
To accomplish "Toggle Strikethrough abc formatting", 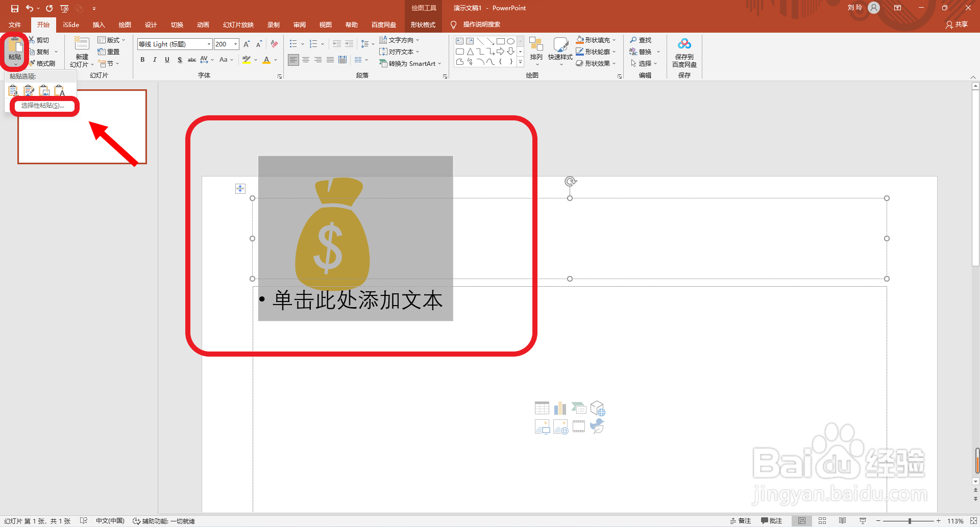I will tap(192, 60).
